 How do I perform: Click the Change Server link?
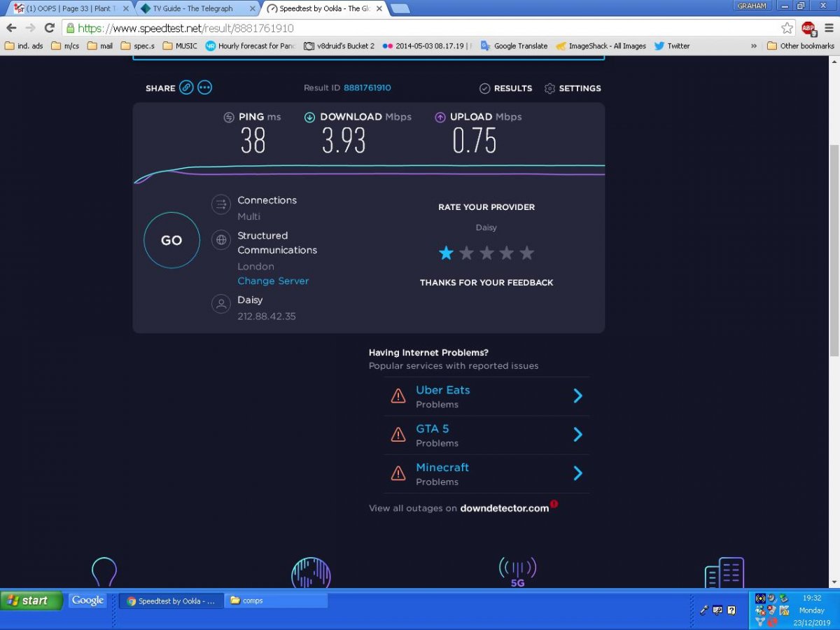[273, 280]
